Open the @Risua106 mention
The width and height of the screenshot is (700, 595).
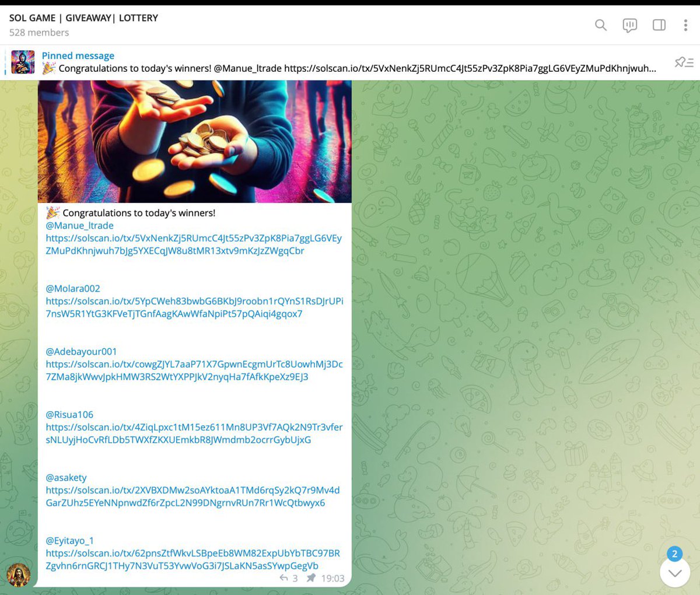(69, 415)
